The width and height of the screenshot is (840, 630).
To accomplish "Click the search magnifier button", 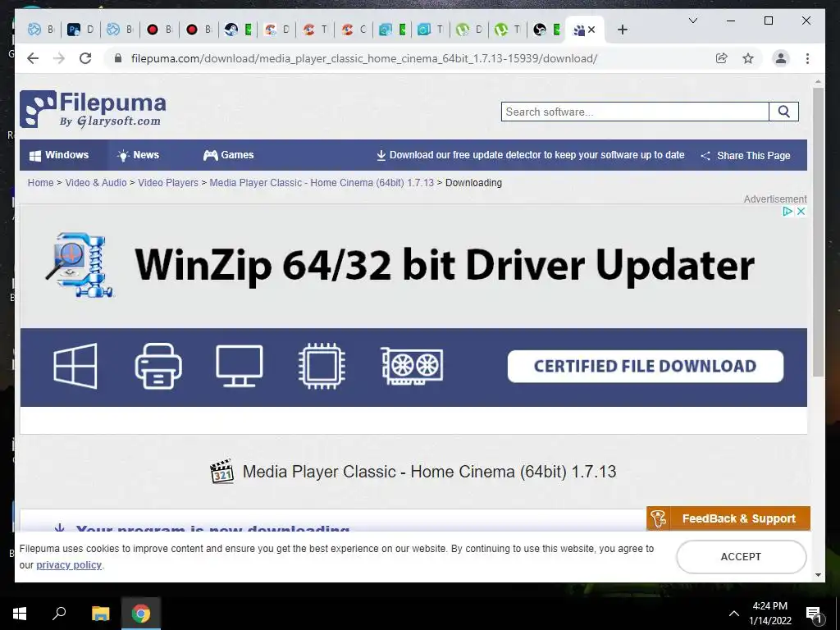I will [x=783, y=112].
